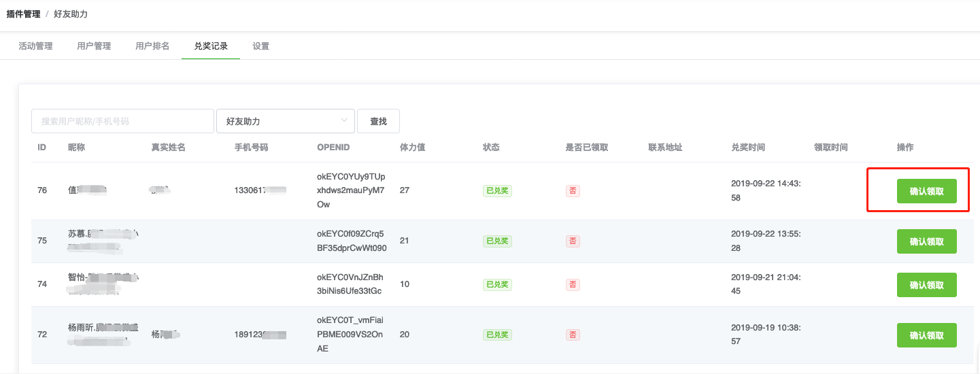This screenshot has height=374, width=980.
Task: Click 确认领取 for record 75
Action: click(x=926, y=241)
